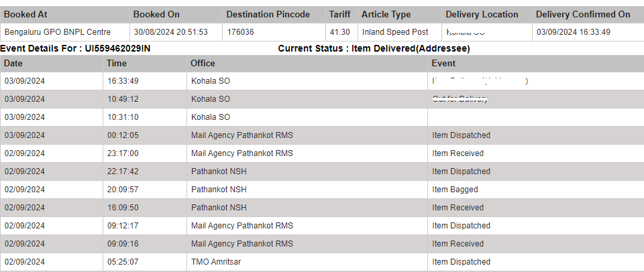
Task: Click the Date column header in events table
Action: tap(52, 64)
